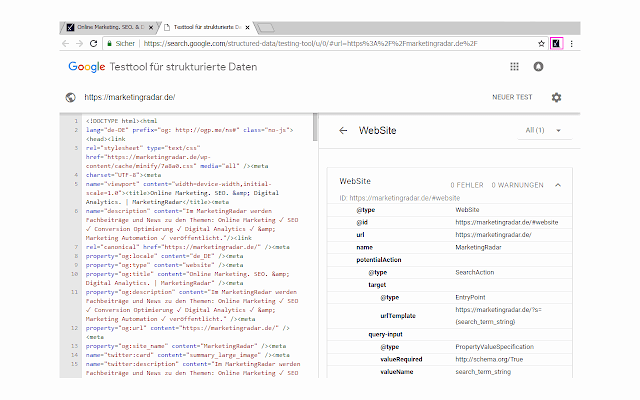The width and height of the screenshot is (640, 400).
Task: Select the Testtool für strukturierte Daten tab
Action: 207,27
